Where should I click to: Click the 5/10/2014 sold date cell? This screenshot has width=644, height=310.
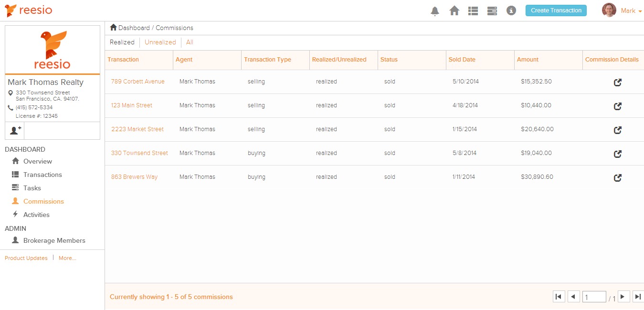(x=465, y=82)
